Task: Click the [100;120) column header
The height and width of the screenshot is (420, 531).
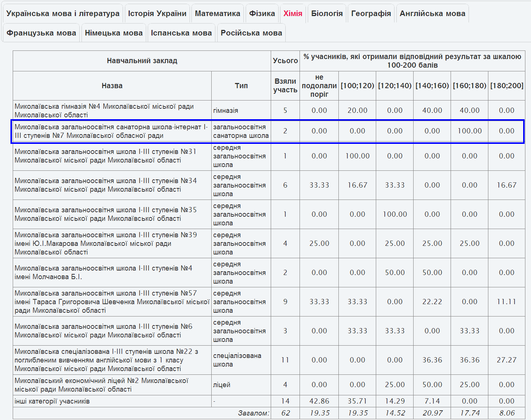Action: tap(357, 86)
